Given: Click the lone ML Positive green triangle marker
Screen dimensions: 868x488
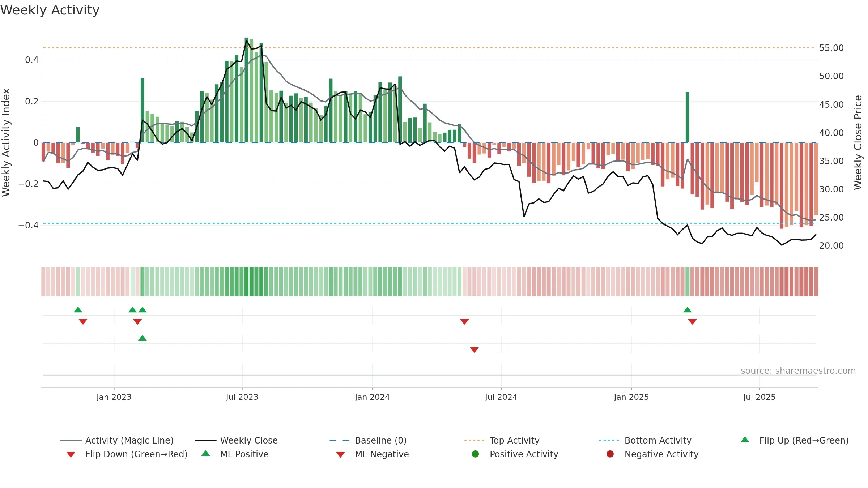Looking at the screenshot, I should point(142,338).
